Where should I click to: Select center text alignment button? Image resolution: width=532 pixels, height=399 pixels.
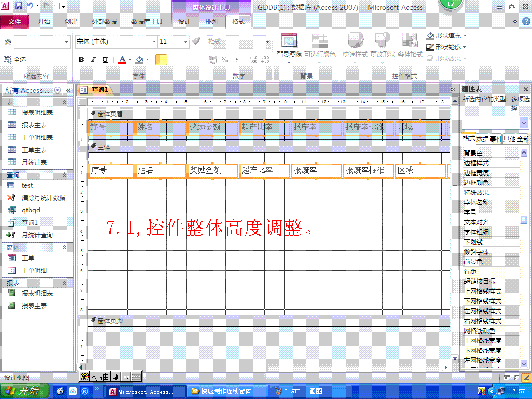[x=174, y=60]
